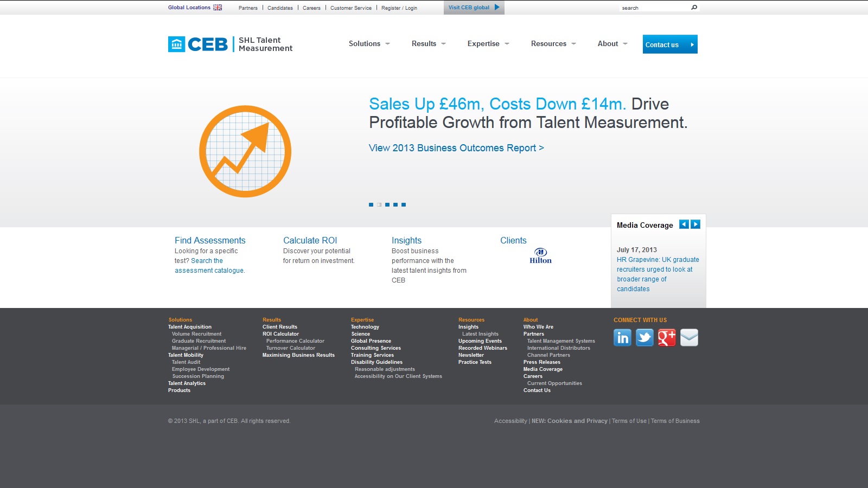Select third carousel slide dot
Image resolution: width=868 pixels, height=488 pixels.
coord(387,205)
